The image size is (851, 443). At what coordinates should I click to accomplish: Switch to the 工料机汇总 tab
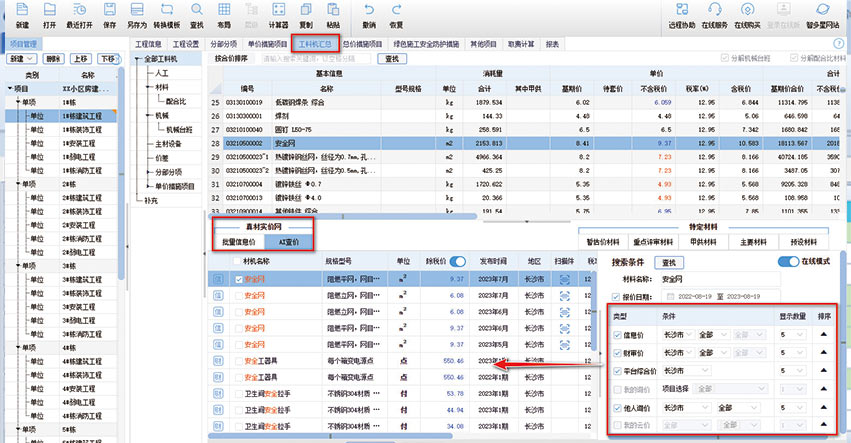(x=316, y=44)
